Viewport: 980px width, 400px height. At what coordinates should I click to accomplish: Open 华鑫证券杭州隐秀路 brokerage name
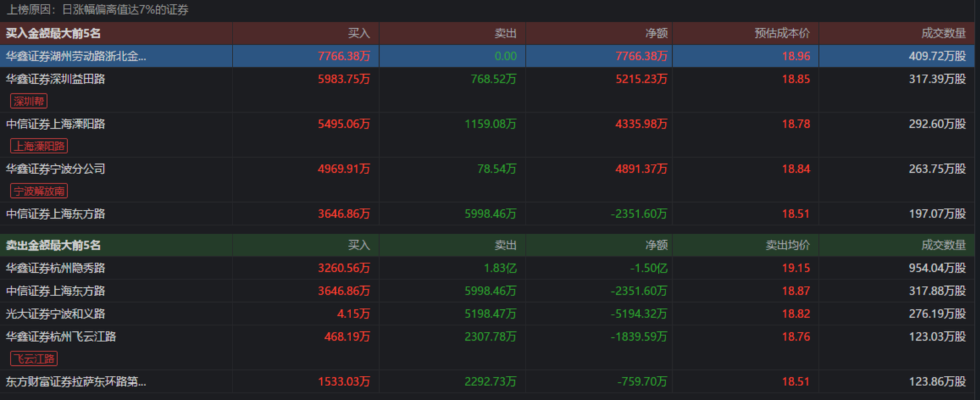click(x=55, y=269)
